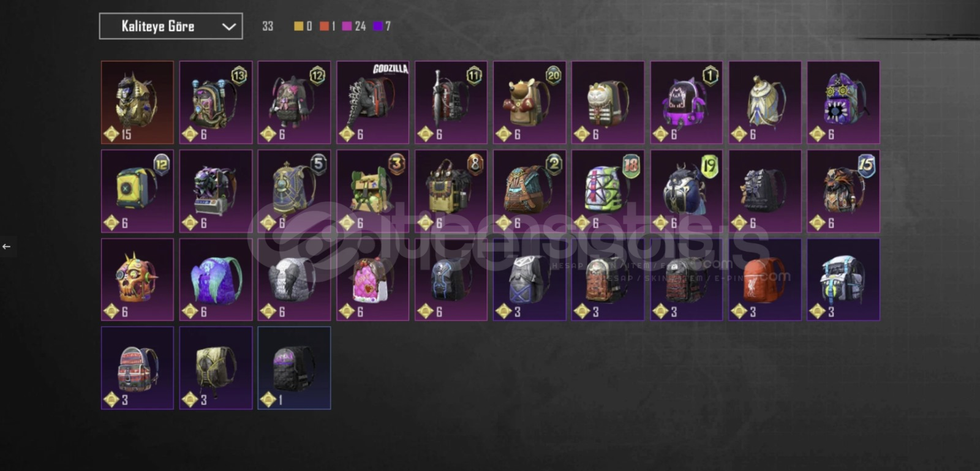Pick the sword backpack with badge 11
The image size is (980, 471).
point(451,102)
